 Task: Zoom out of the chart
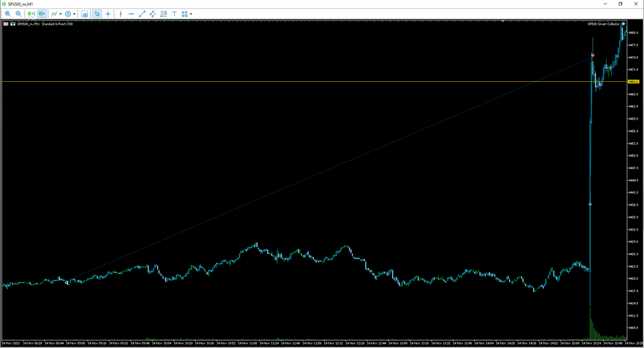pos(18,14)
